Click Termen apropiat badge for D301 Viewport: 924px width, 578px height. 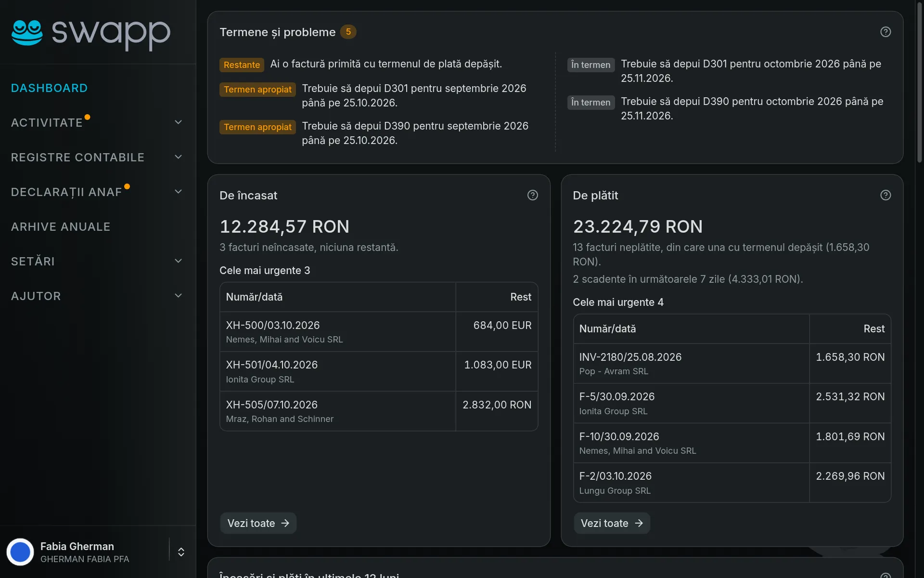pos(257,90)
